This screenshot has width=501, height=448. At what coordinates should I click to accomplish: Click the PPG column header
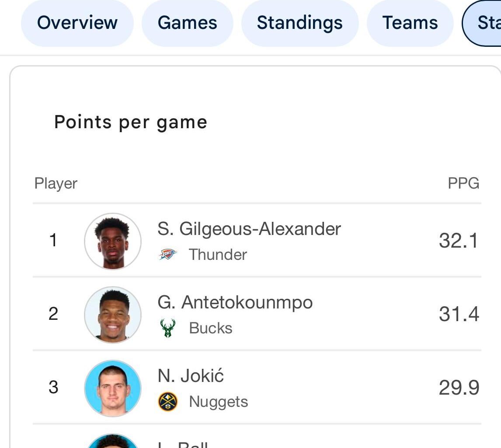(463, 183)
